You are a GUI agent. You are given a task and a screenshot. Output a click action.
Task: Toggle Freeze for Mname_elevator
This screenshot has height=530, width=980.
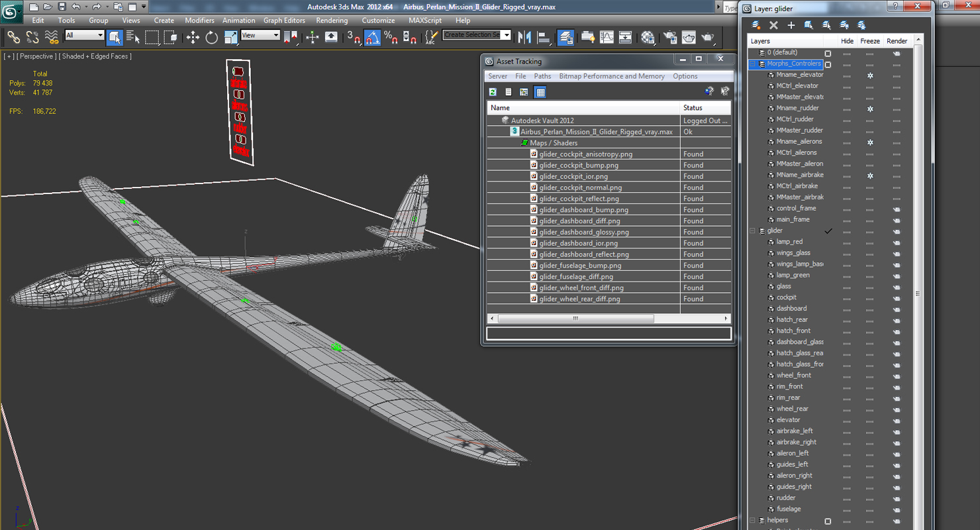[x=870, y=76]
